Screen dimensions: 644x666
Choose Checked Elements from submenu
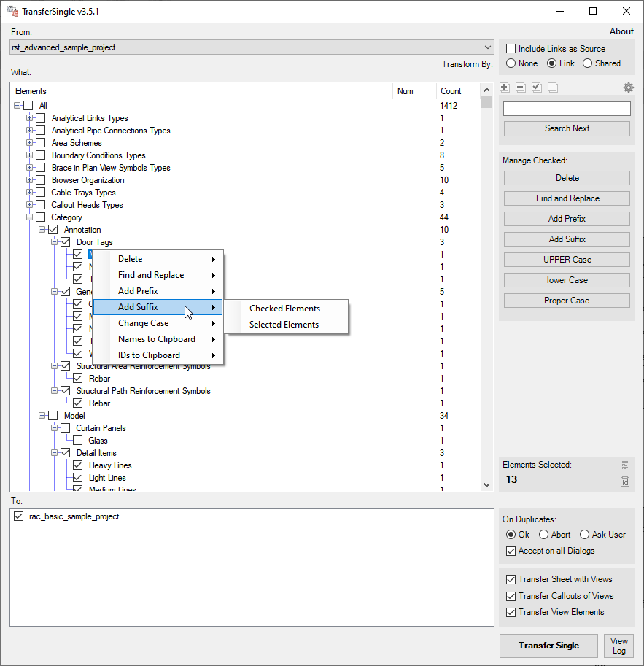[x=283, y=308]
